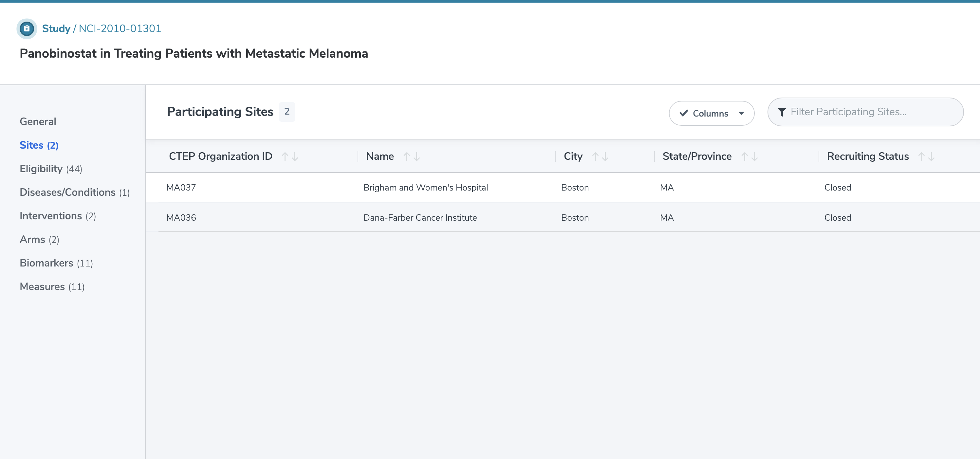Focus the Filter Participating Sites field
The height and width of the screenshot is (459, 980).
pyautogui.click(x=871, y=112)
